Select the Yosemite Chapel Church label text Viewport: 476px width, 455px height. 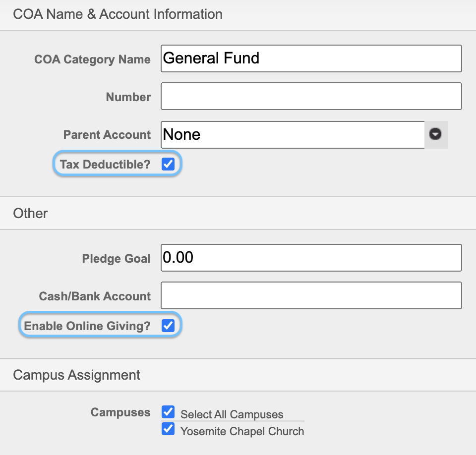[242, 431]
